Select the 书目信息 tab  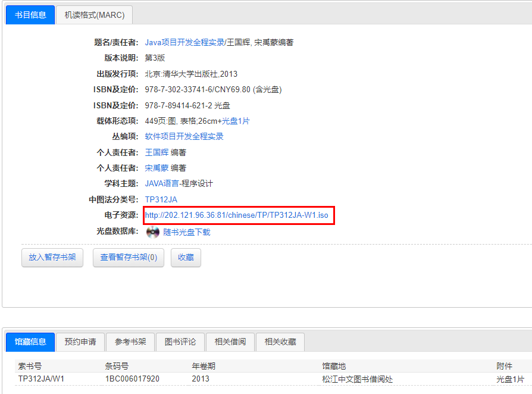(x=30, y=15)
